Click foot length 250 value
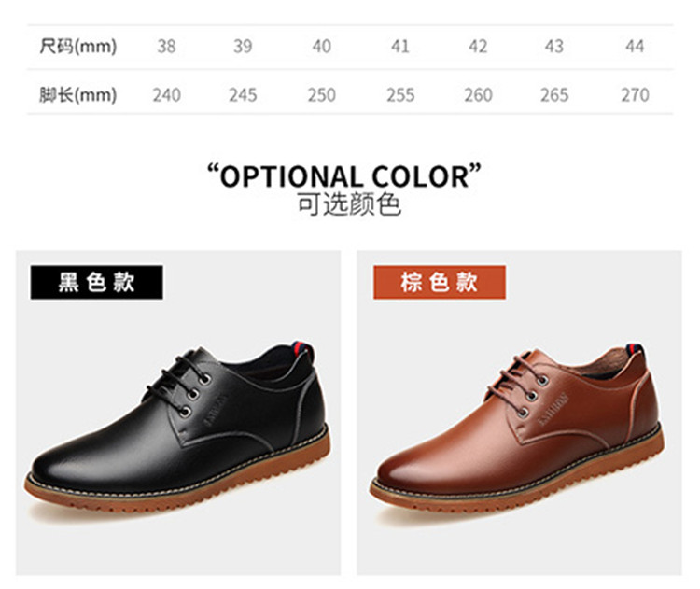Image resolution: width=700 pixels, height=589 pixels. tap(321, 95)
